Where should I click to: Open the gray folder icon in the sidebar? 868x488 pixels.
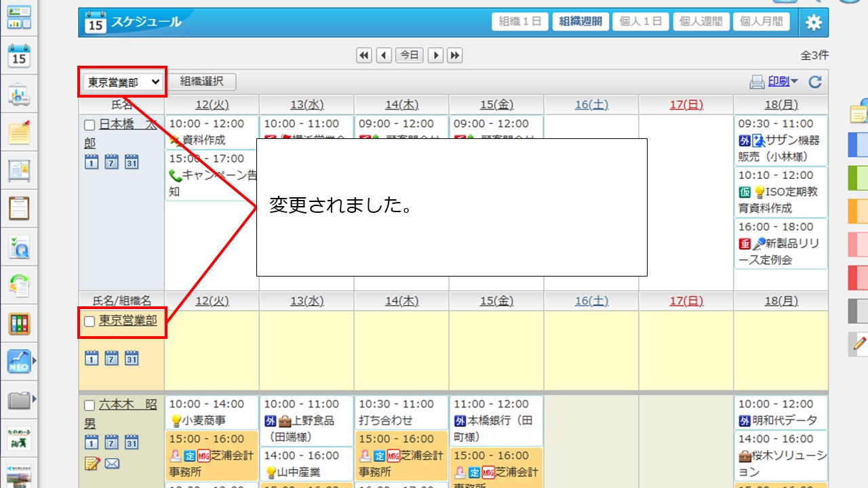tap(19, 401)
